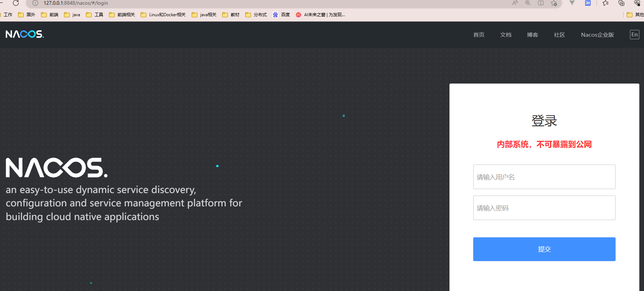Image resolution: width=644 pixels, height=291 pixels.
Task: Open Browser essentials heart icon
Action: pos(637,3)
